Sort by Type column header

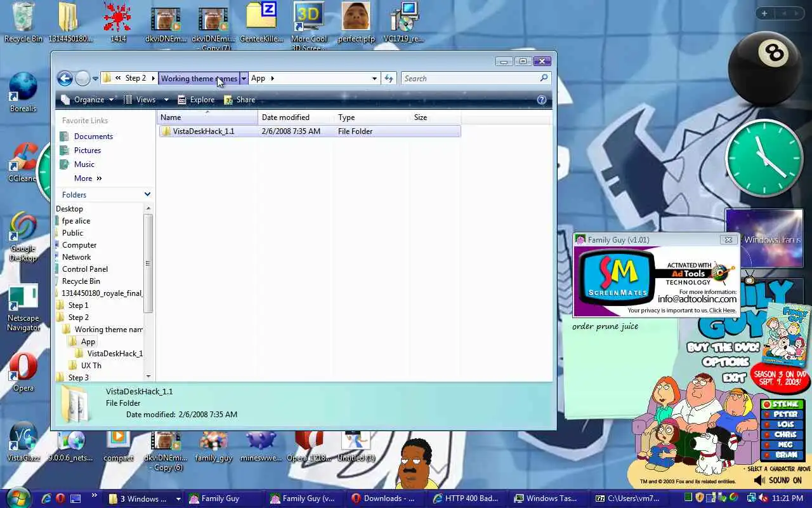(x=372, y=117)
